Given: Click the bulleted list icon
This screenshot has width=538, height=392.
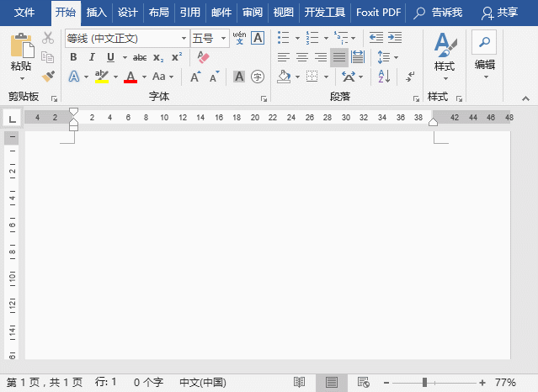Looking at the screenshot, I should [283, 38].
